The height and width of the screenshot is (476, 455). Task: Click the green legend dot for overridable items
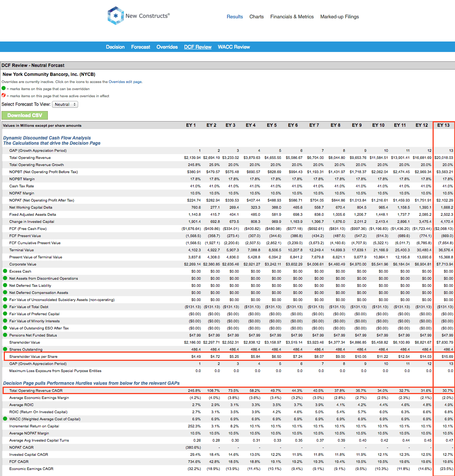4,89
